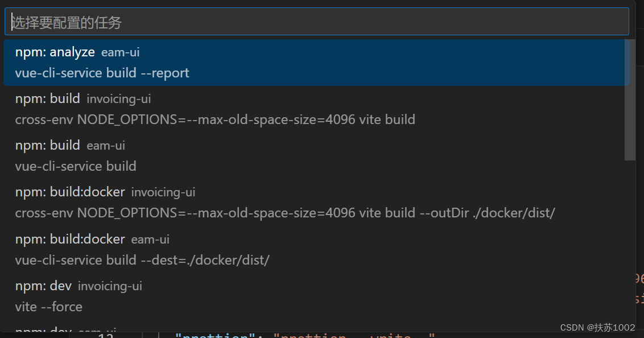The width and height of the screenshot is (644, 338).
Task: Click the "vue-cli-service build --report" command text
Action: (102, 73)
